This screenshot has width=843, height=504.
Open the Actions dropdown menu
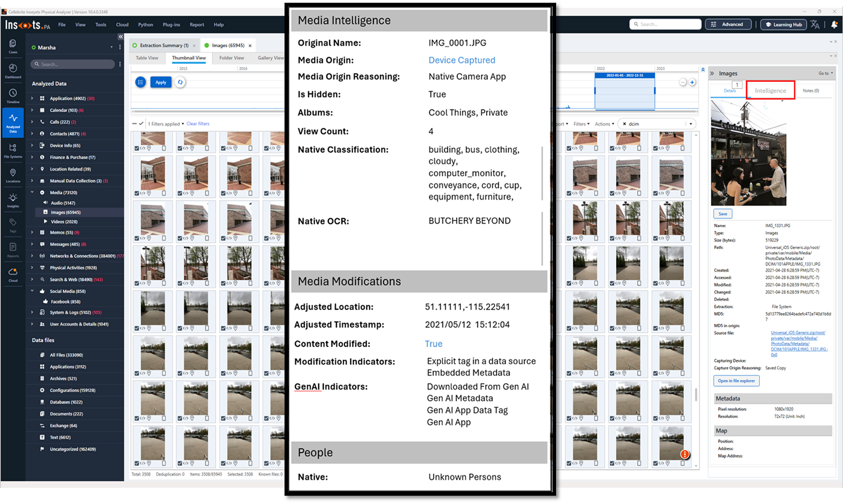pos(604,124)
